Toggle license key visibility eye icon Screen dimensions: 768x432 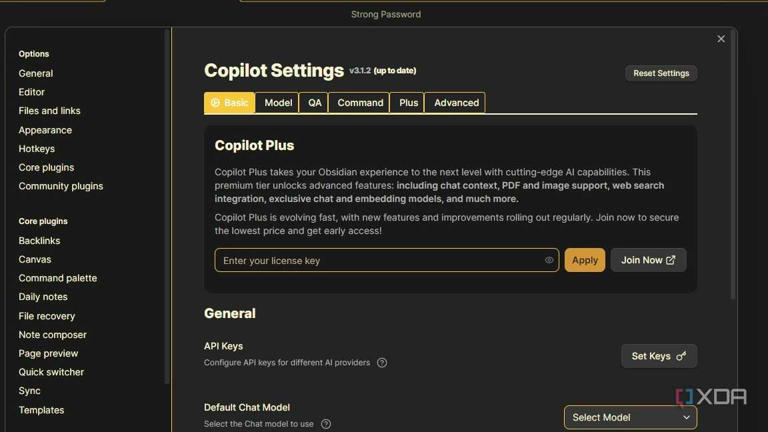(549, 260)
